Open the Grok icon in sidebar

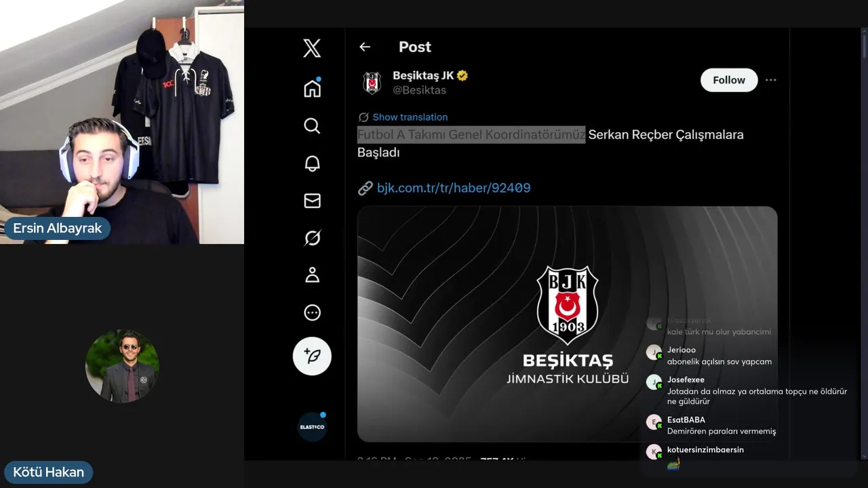pyautogui.click(x=312, y=238)
